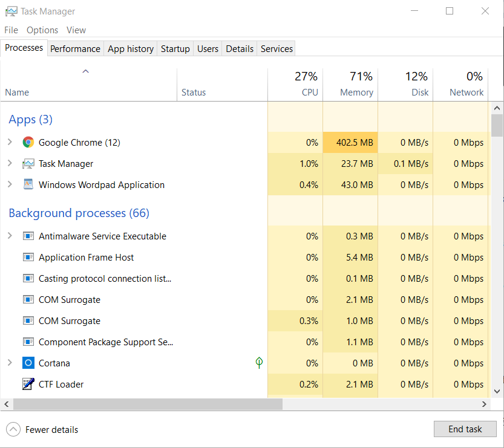Switch to the App history tab

131,49
